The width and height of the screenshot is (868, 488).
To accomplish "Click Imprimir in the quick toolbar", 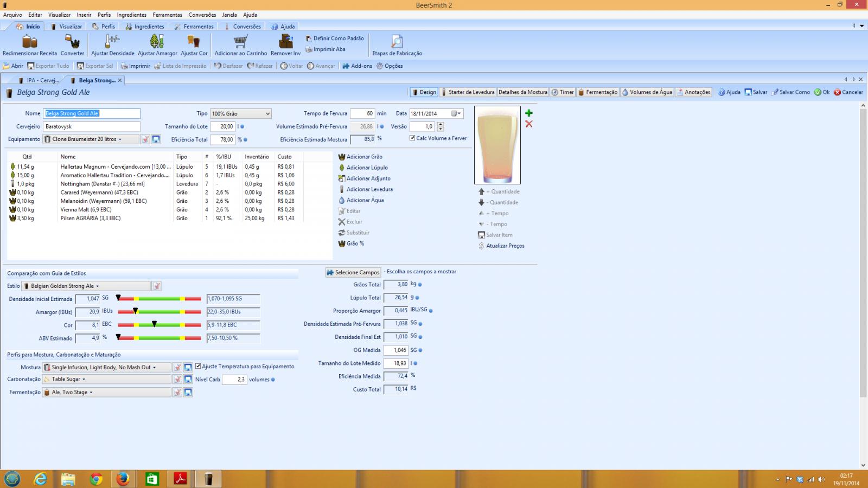I will click(x=135, y=66).
